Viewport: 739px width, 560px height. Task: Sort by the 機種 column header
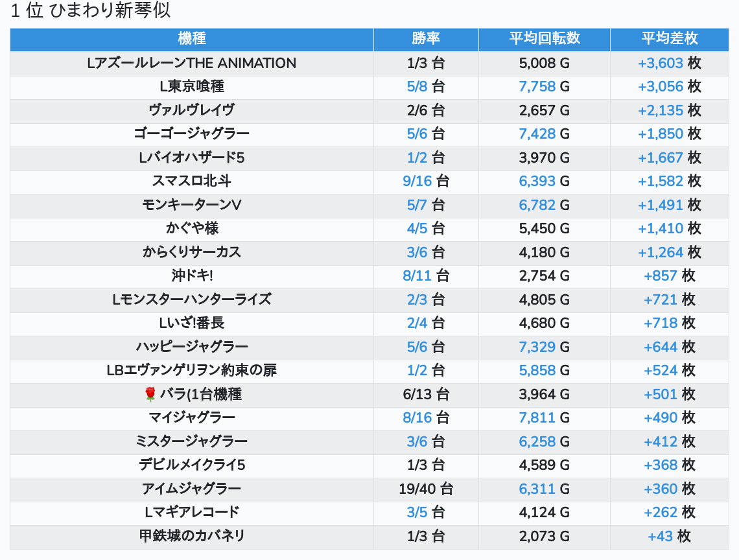(192, 38)
